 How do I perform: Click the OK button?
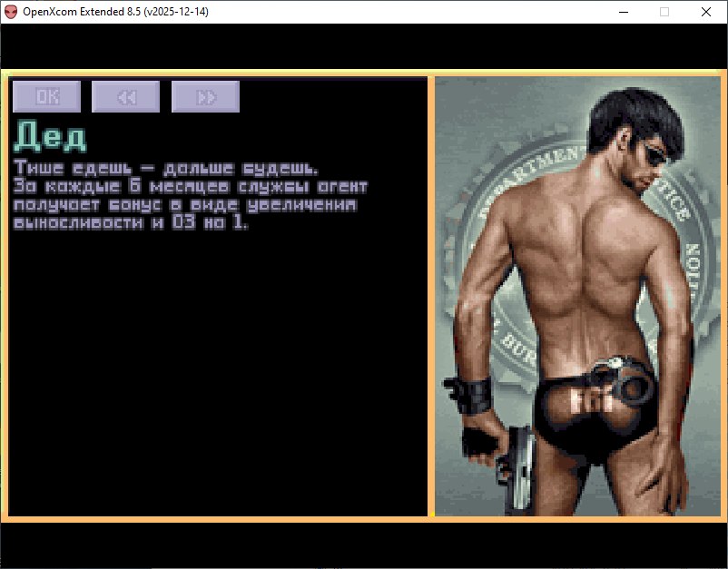[x=47, y=96]
